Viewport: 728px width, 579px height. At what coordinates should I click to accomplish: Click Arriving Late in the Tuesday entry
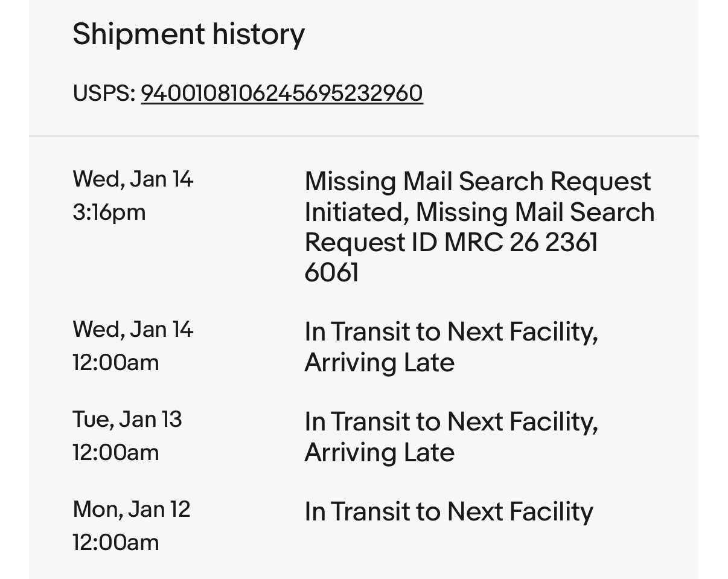379,452
